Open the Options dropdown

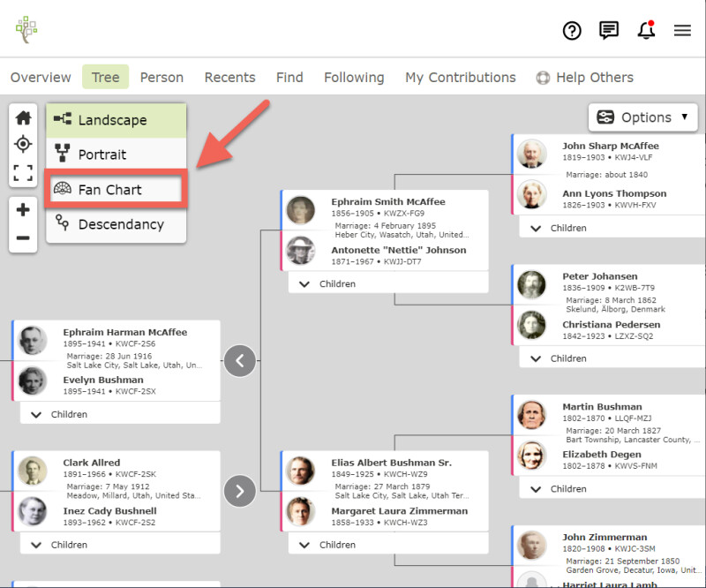[645, 117]
